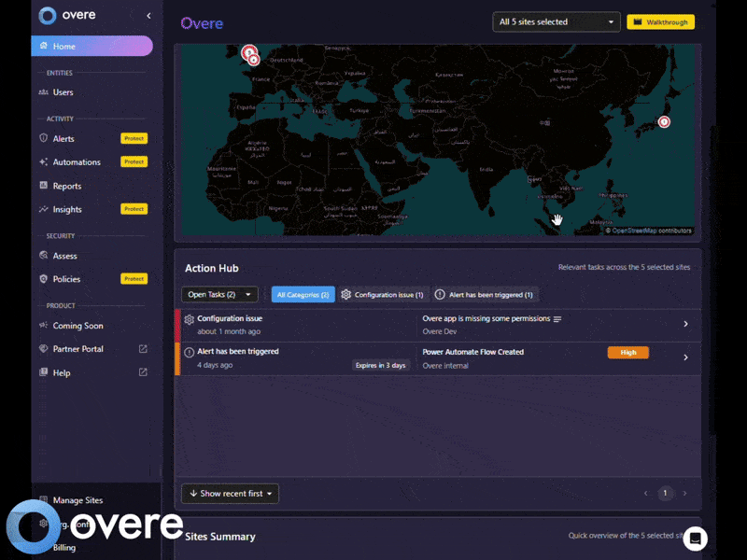
Task: Click the Expires in 3 days tag
Action: [x=381, y=365]
